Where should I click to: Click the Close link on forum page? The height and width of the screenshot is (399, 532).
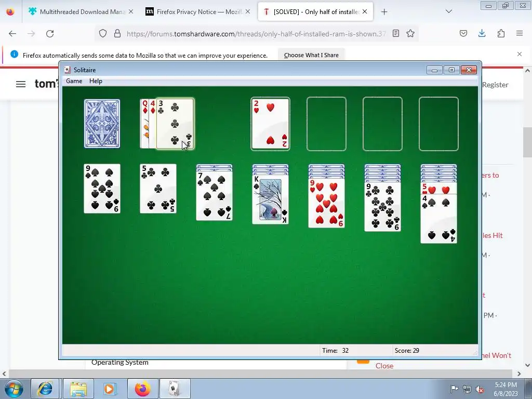pyautogui.click(x=384, y=366)
